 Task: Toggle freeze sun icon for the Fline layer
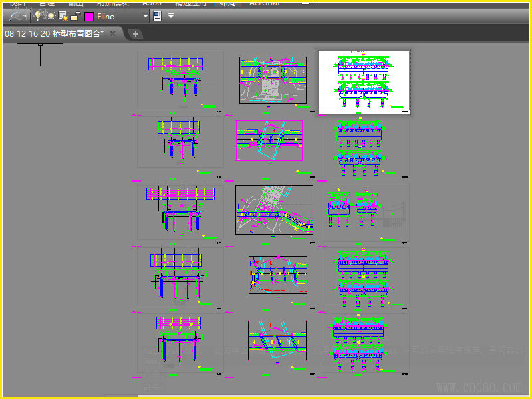pyautogui.click(x=51, y=15)
